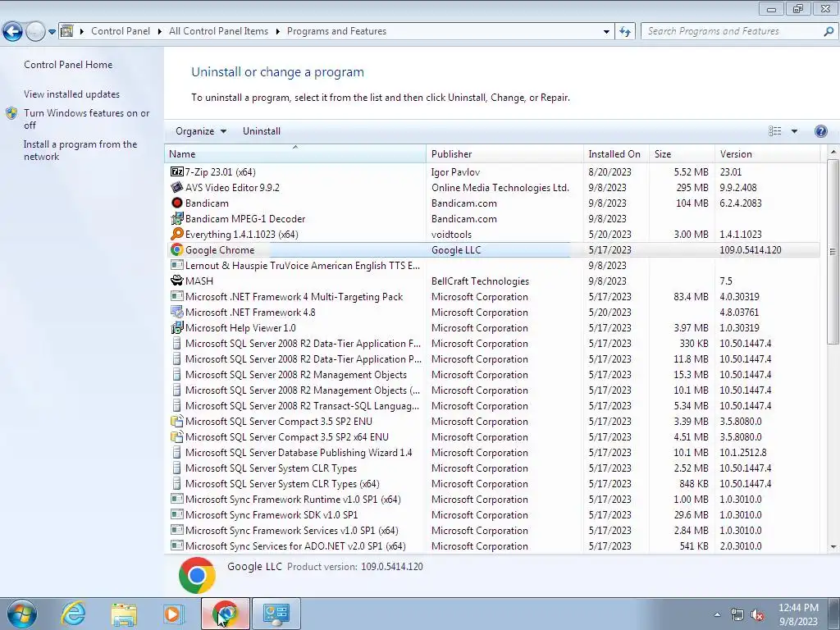Click the Everything search tool icon
The width and height of the screenshot is (840, 630).
coord(177,234)
